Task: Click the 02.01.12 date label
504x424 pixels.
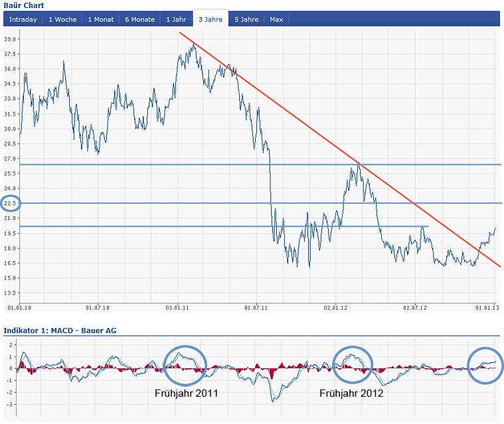Action: click(x=335, y=308)
